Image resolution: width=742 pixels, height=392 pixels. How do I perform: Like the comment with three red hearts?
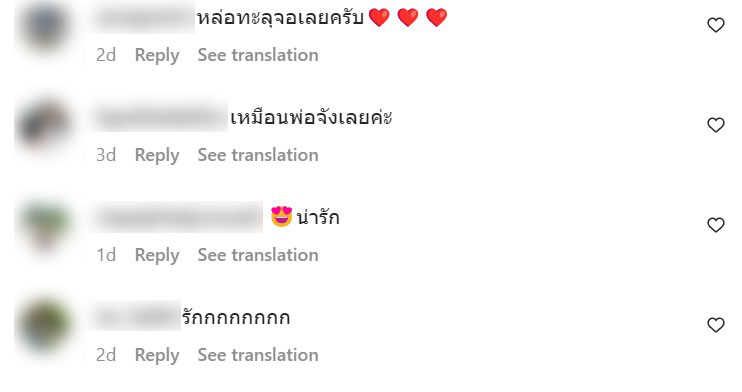click(x=716, y=25)
